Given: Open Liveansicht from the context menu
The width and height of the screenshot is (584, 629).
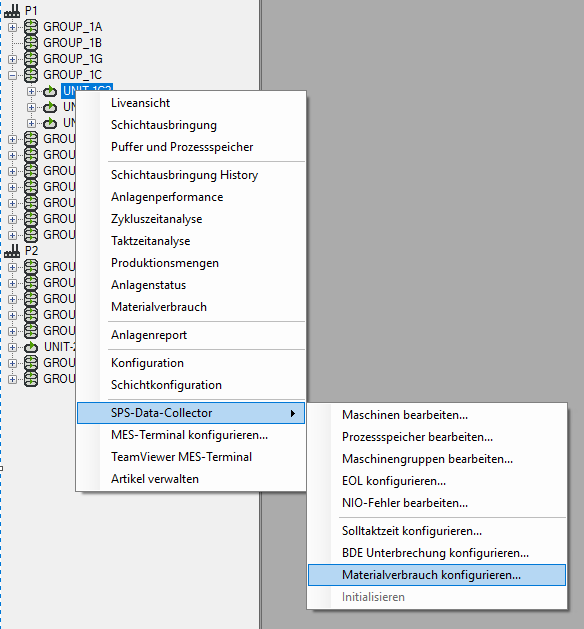Looking at the screenshot, I should [140, 103].
